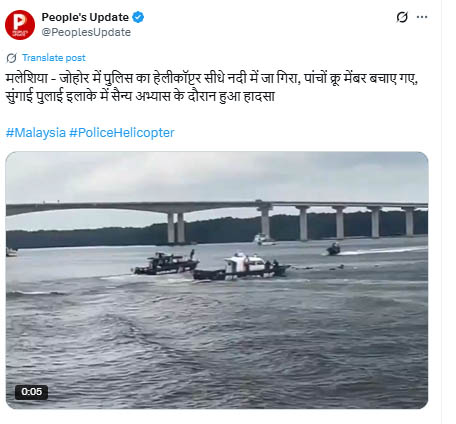Click the second line of Hindi post text

tap(140, 97)
